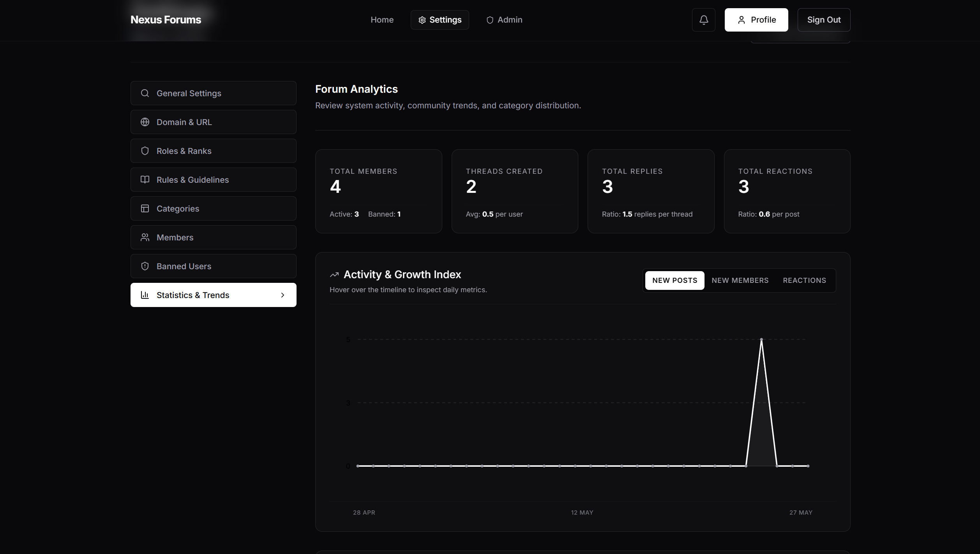Open Admin in the top navigation
The width and height of the screenshot is (980, 554).
coord(504,20)
